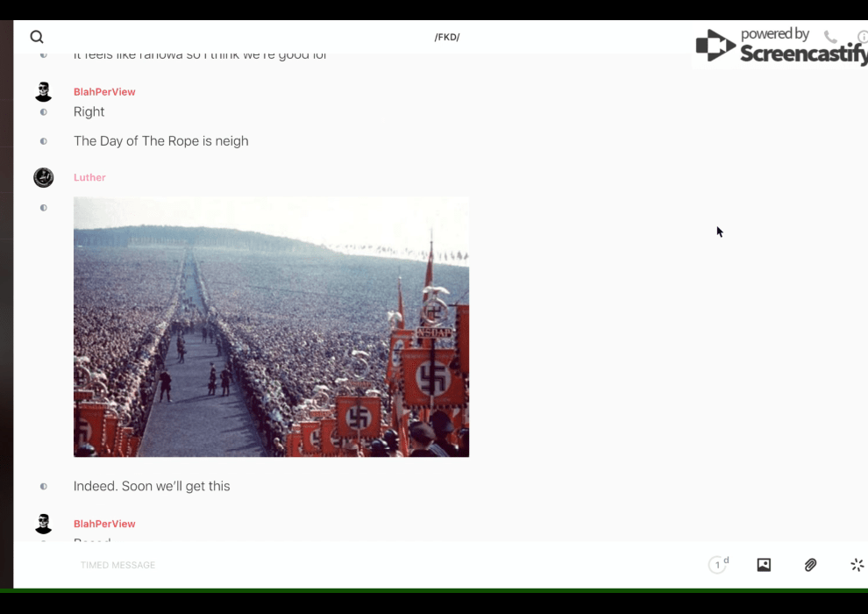Send a ping using the burst icon
Viewport: 868px width, 614px height.
point(857,565)
